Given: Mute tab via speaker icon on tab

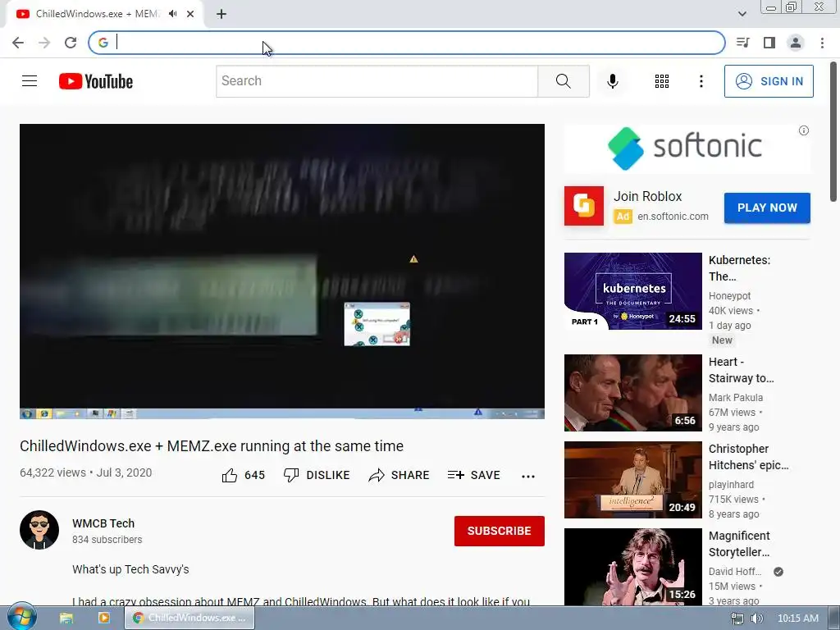Looking at the screenshot, I should 172,14.
